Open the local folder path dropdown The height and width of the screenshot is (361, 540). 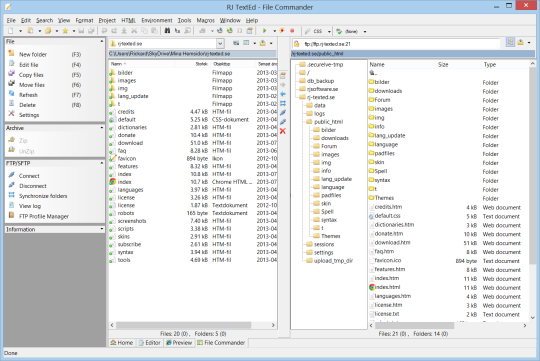point(220,44)
